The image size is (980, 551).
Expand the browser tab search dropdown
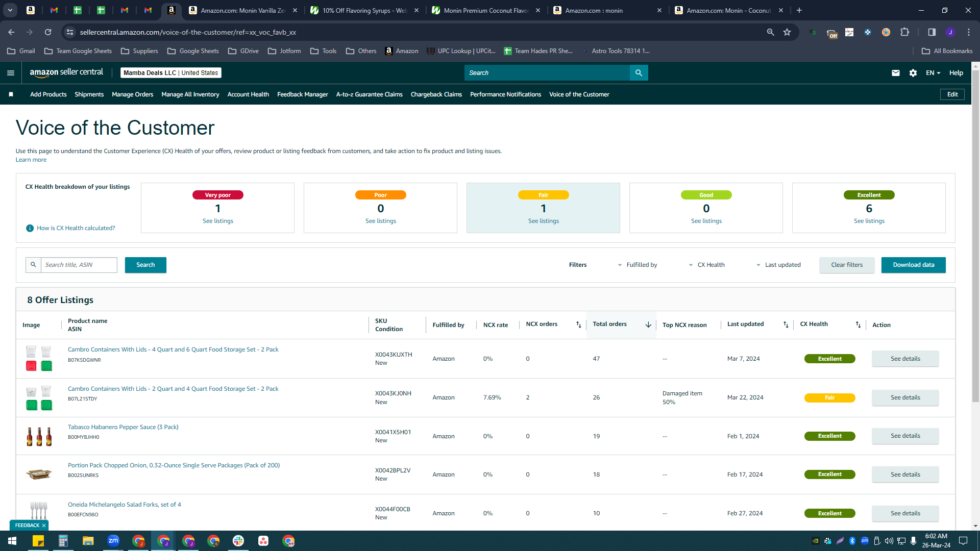(x=10, y=10)
